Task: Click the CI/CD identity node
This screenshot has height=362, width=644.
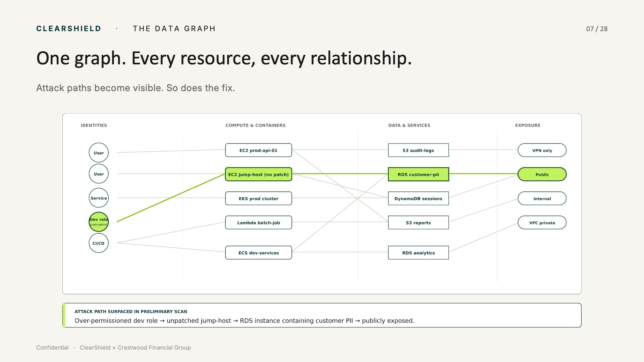Action: coord(99,243)
